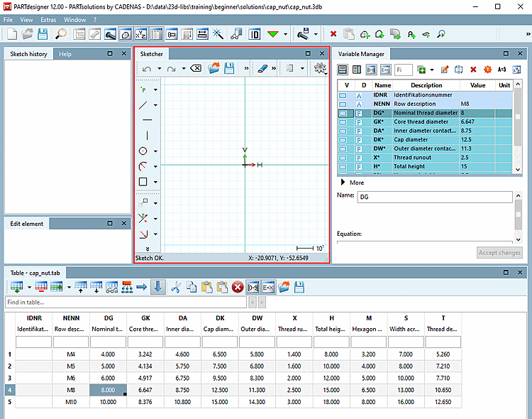Click the eraser icon in Sketcher toolbar
This screenshot has width=532, height=419.
(x=261, y=69)
